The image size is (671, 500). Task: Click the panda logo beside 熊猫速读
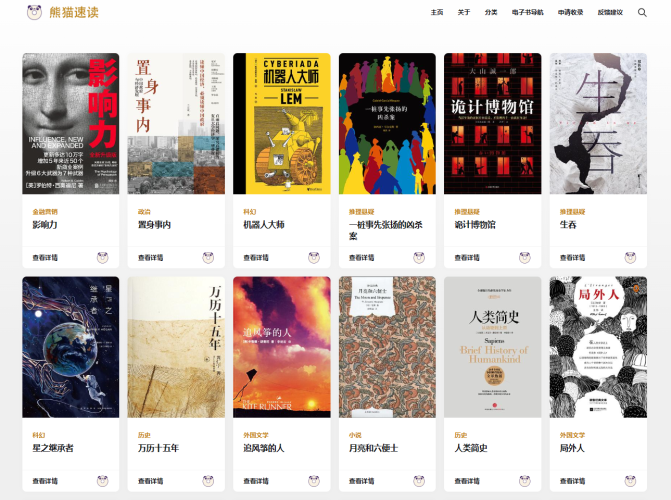coord(34,12)
